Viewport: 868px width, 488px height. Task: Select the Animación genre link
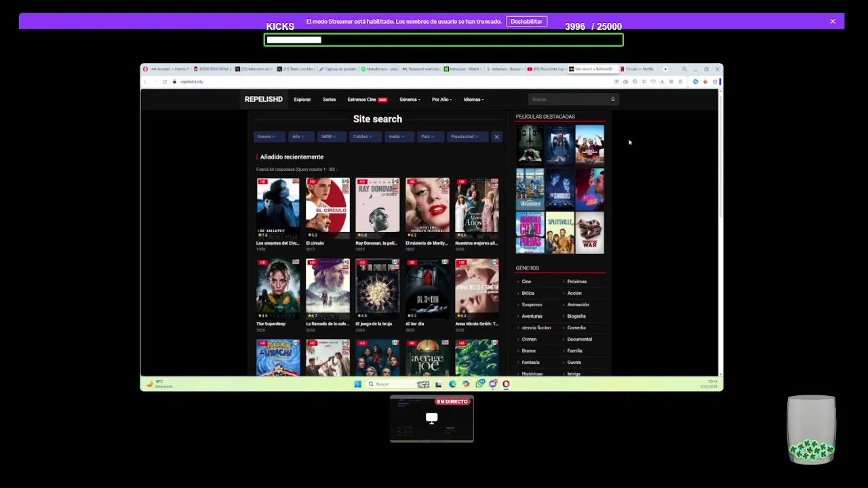[578, 304]
